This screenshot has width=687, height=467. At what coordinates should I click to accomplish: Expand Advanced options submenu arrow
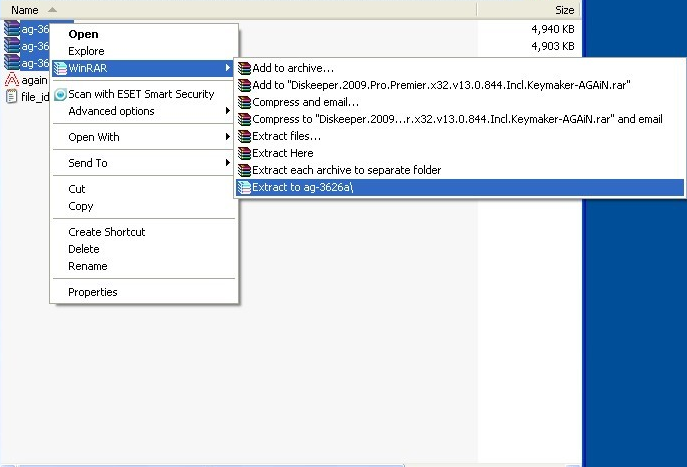227,111
